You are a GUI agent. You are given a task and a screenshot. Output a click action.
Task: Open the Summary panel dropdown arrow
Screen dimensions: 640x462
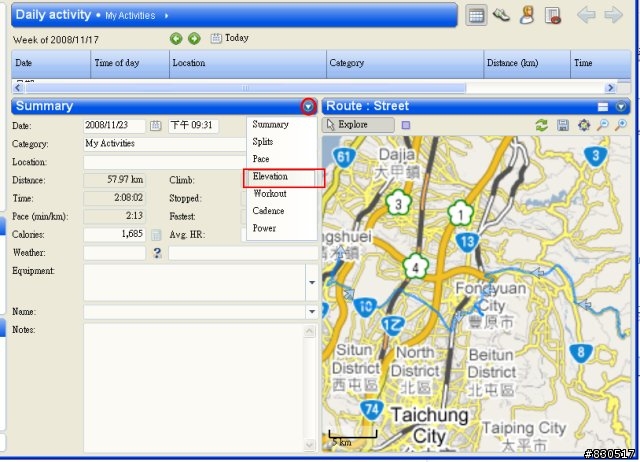tap(308, 106)
